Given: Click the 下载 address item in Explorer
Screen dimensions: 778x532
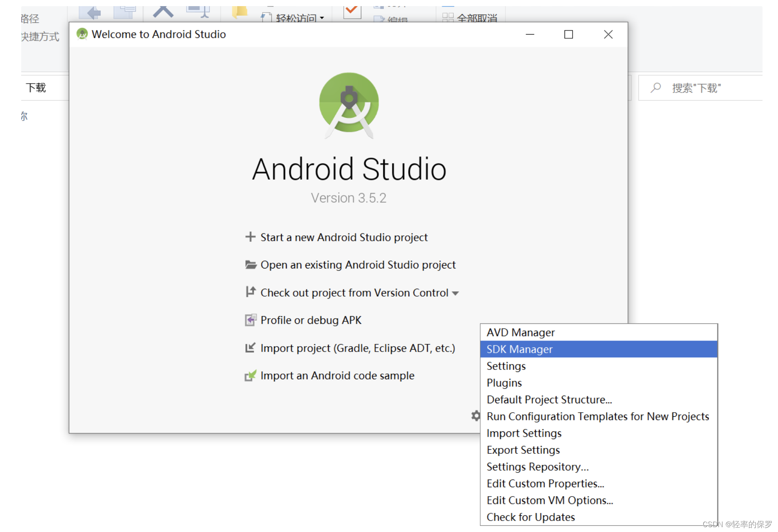Looking at the screenshot, I should [x=36, y=88].
